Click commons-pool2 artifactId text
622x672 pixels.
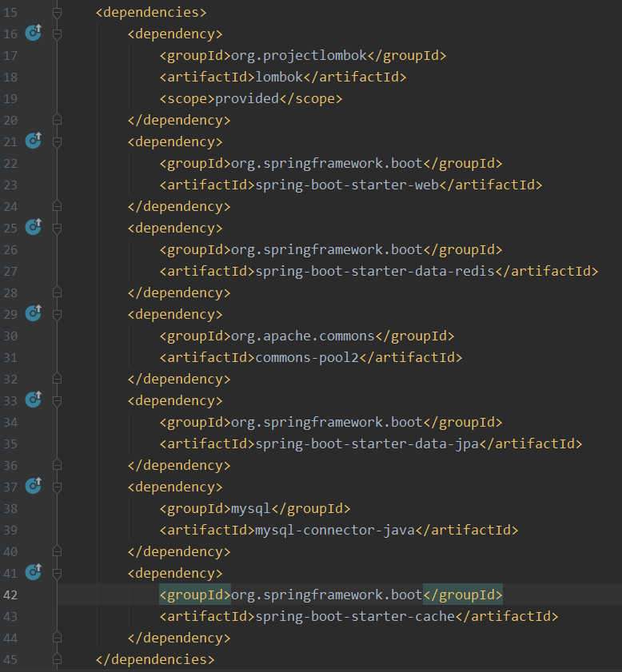point(307,358)
